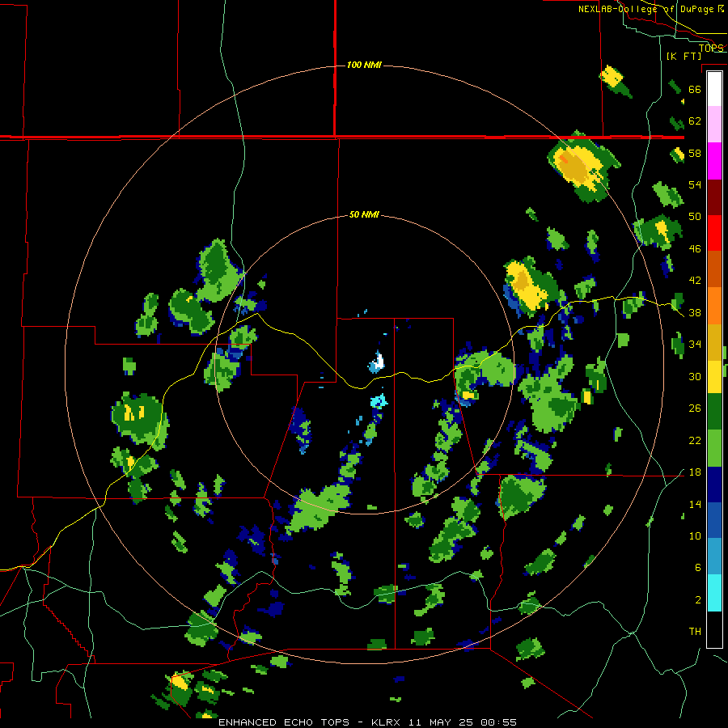728x728 pixels.
Task: Click the "NEXLAB-College of DuPage" header text
Action: [x=647, y=9]
